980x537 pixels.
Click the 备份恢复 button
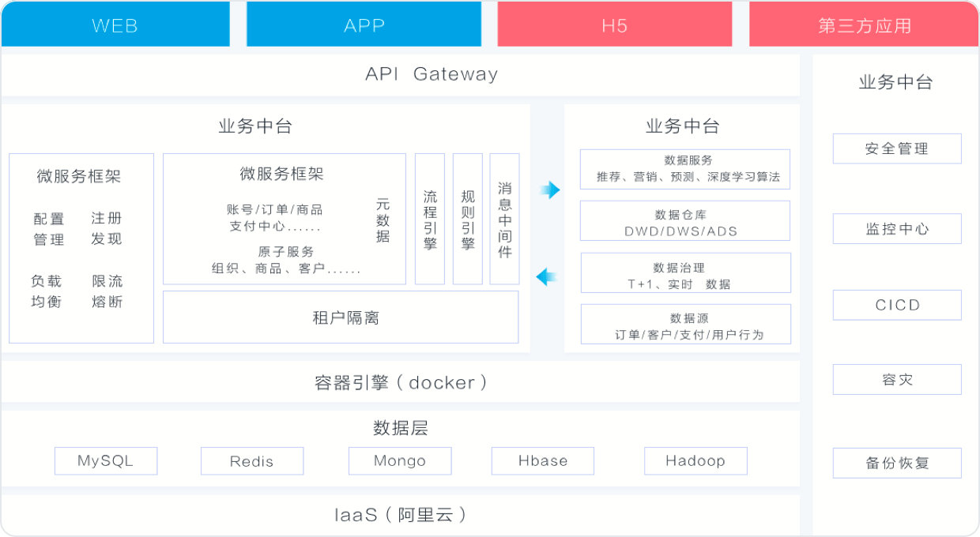[897, 463]
